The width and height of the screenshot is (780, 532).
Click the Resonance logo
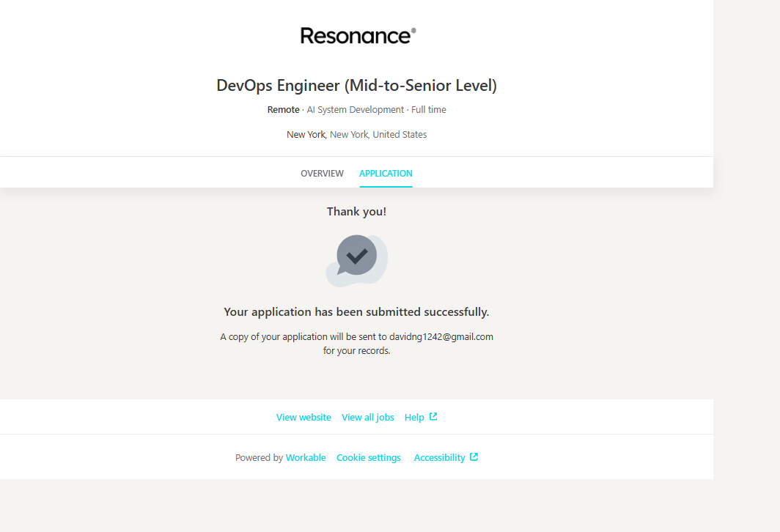358,36
